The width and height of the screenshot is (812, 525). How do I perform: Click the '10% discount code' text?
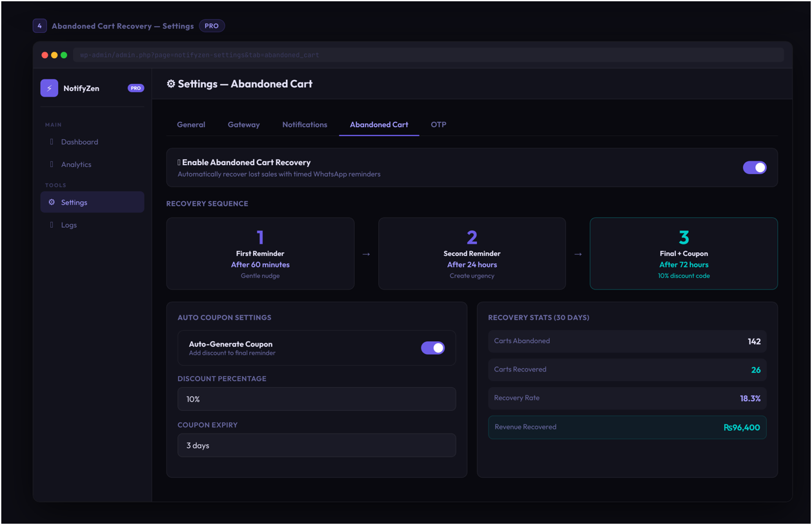684,276
